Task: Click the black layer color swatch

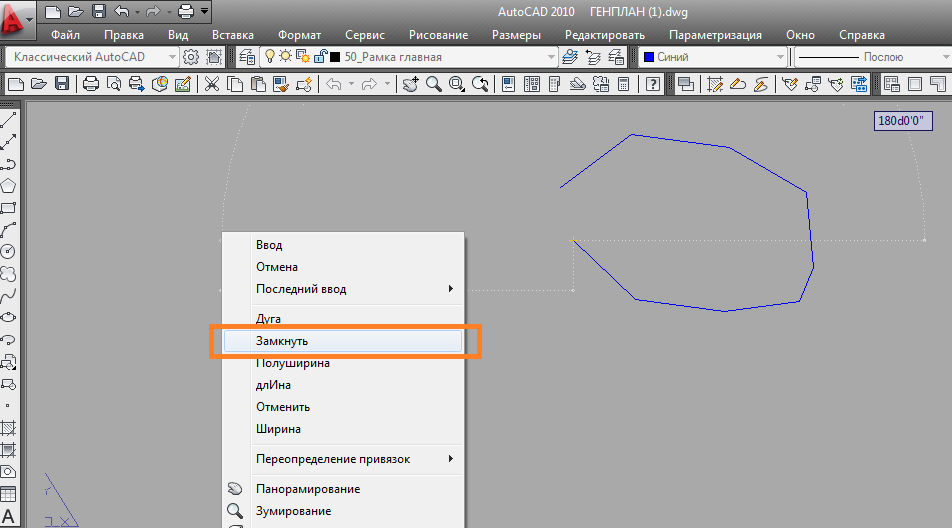Action: coord(335,57)
